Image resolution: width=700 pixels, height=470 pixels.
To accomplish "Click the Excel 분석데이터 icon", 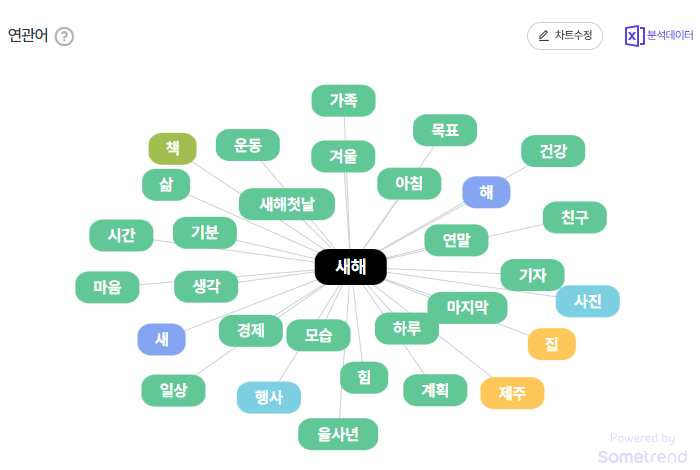I will [634, 36].
